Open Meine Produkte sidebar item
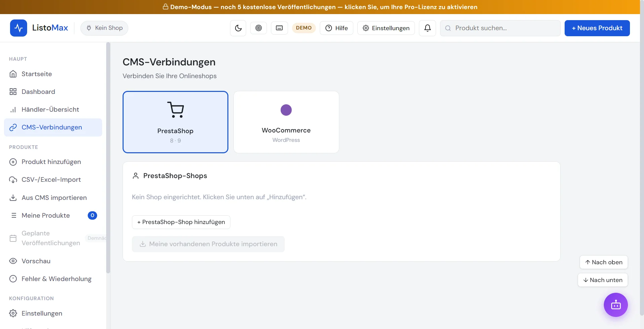This screenshot has height=329, width=644. [53, 215]
